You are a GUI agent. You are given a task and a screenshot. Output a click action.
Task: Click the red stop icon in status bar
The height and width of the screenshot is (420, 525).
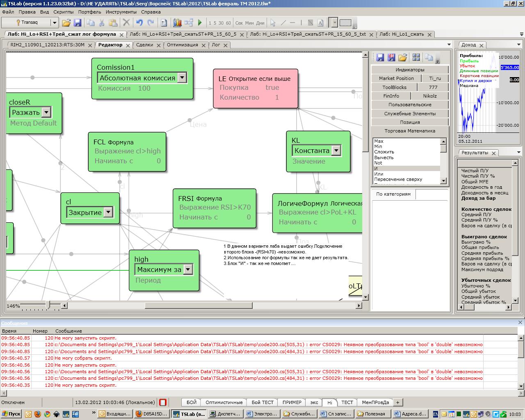tap(163, 402)
